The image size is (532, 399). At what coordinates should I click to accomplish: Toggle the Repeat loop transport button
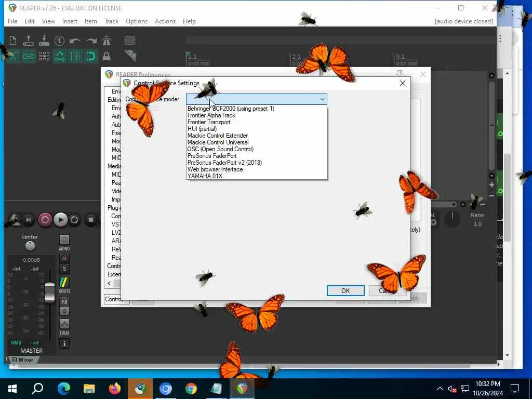tap(74, 220)
